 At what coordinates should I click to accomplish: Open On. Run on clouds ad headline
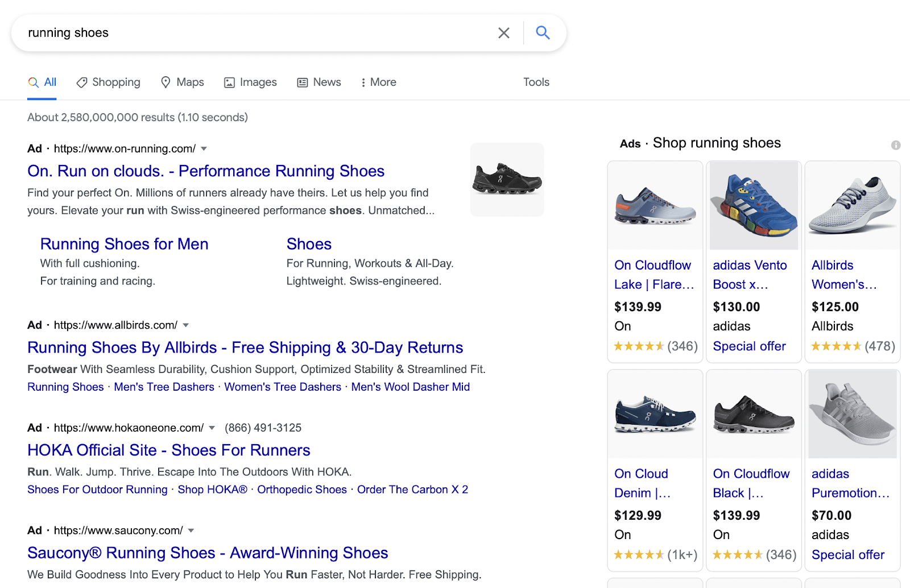206,171
